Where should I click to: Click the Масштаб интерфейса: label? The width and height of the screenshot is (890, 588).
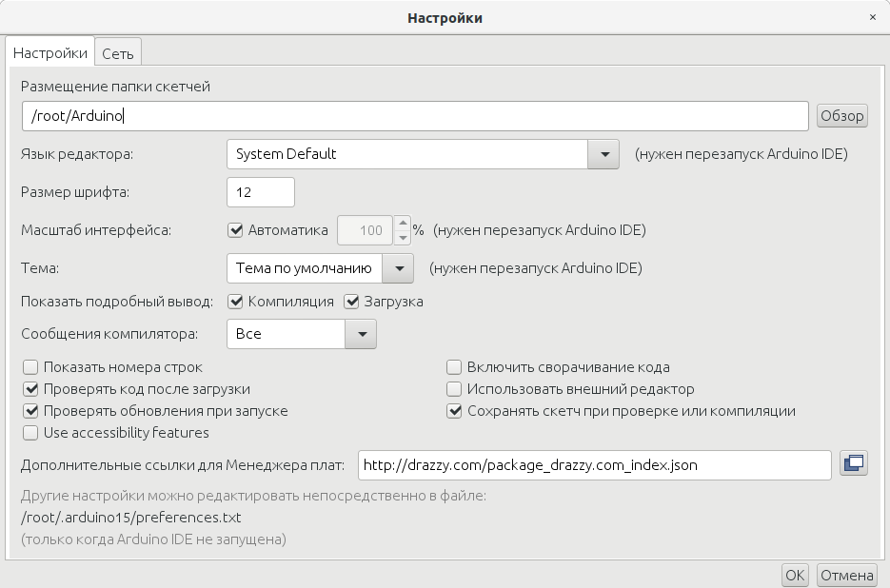pyautogui.click(x=96, y=230)
